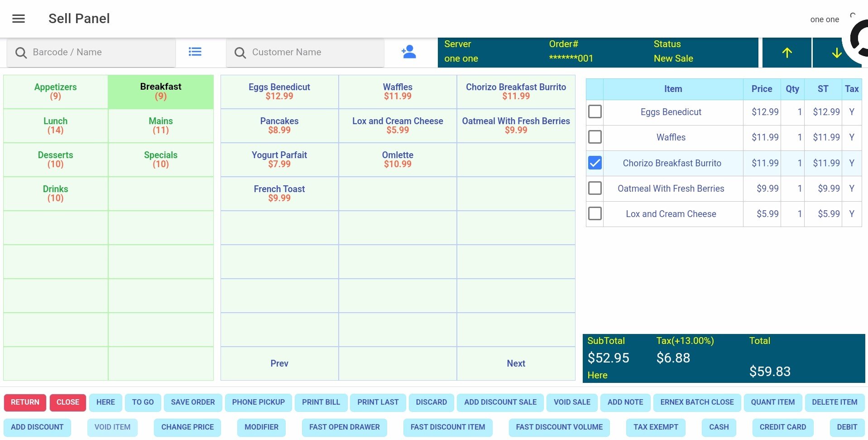
Task: Click the RETURN button
Action: [x=25, y=402]
